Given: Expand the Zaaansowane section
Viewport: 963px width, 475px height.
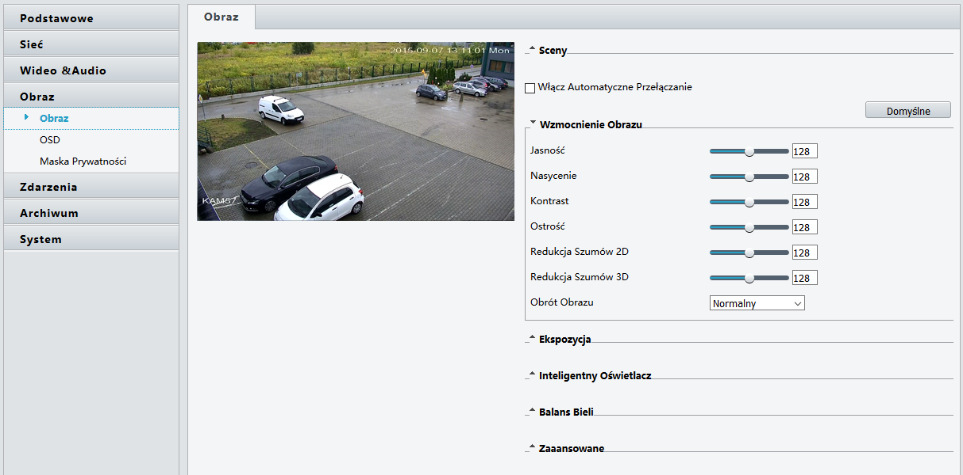Looking at the screenshot, I should pos(571,448).
